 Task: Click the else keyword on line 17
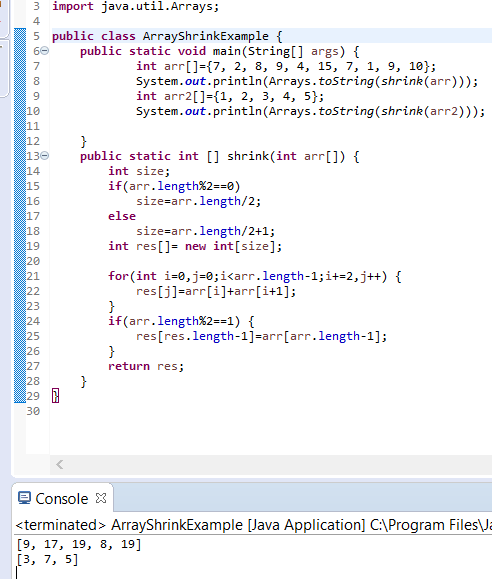[x=122, y=216]
